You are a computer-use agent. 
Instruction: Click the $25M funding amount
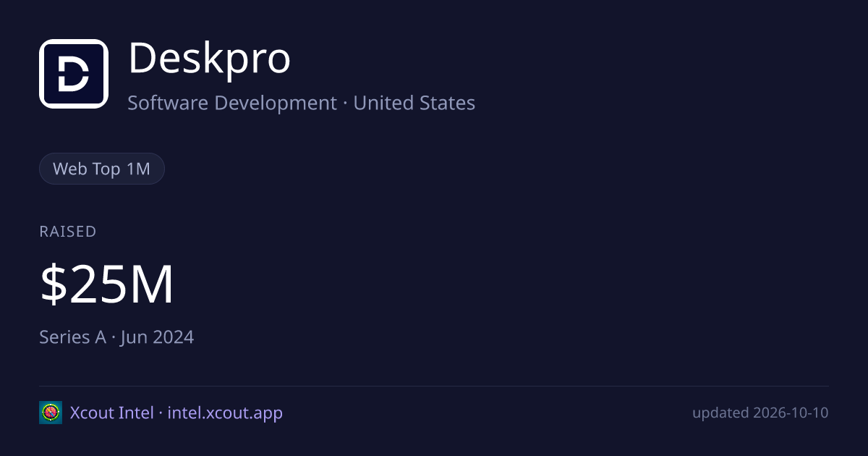(107, 284)
